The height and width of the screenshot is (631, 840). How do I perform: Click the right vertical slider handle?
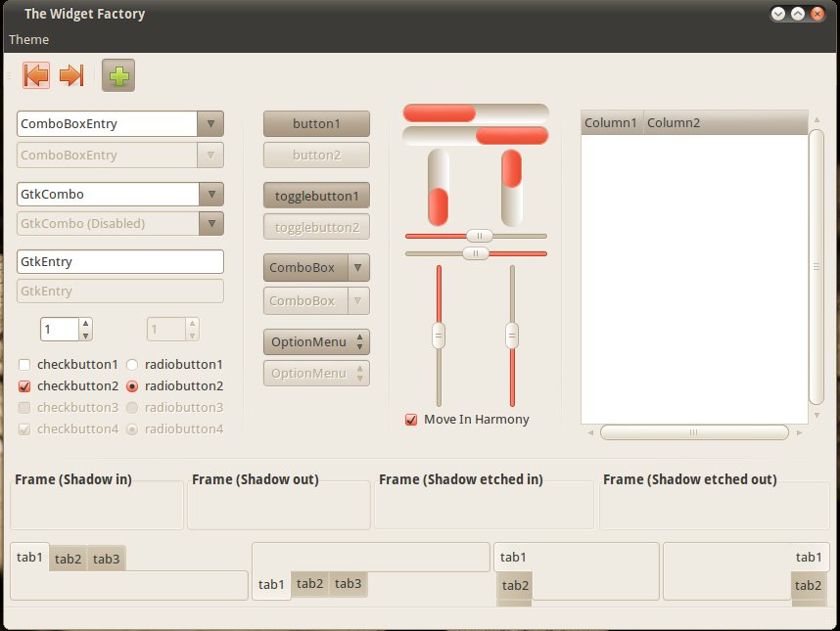coord(512,337)
